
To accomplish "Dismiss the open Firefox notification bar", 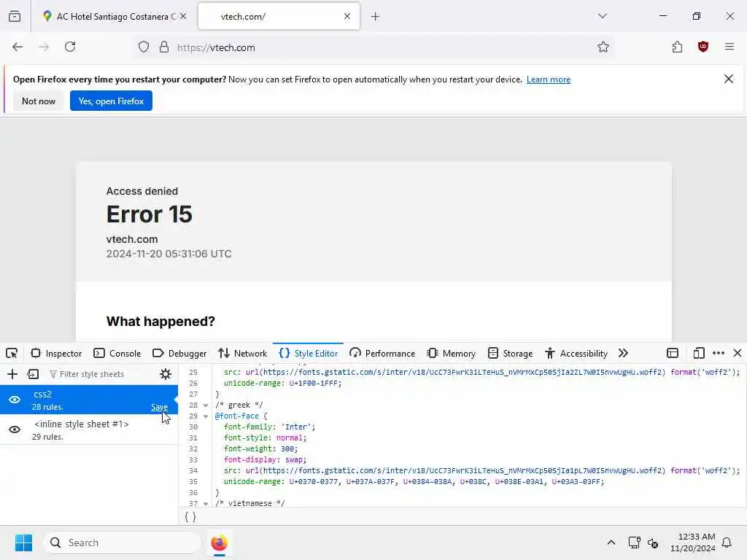I will [x=729, y=79].
